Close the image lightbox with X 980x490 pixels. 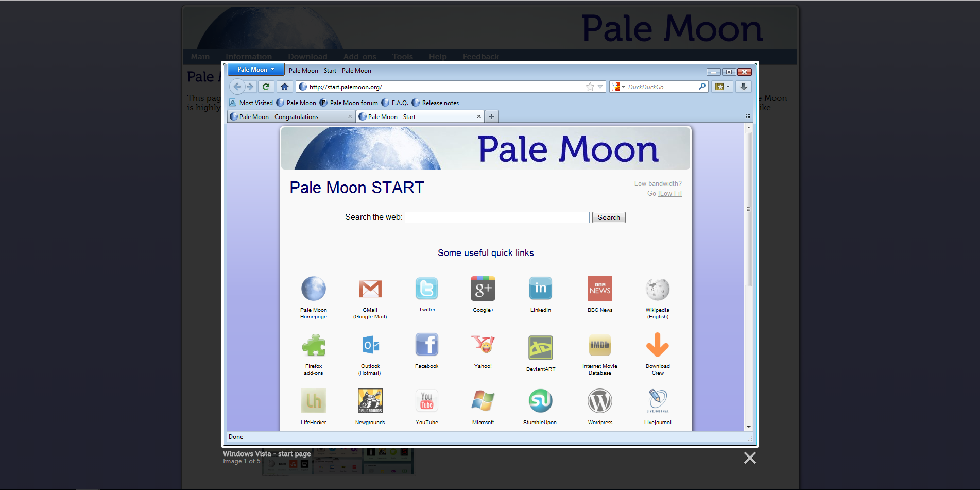tap(750, 458)
